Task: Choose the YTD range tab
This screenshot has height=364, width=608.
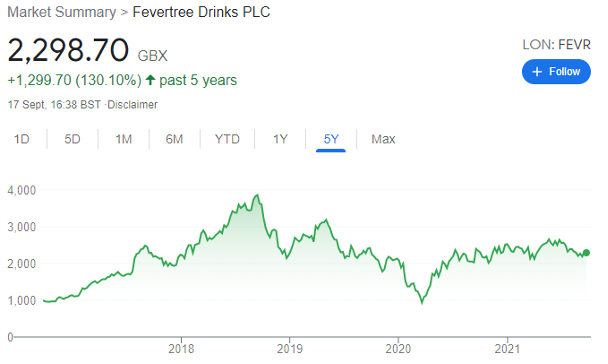Action: click(x=227, y=139)
